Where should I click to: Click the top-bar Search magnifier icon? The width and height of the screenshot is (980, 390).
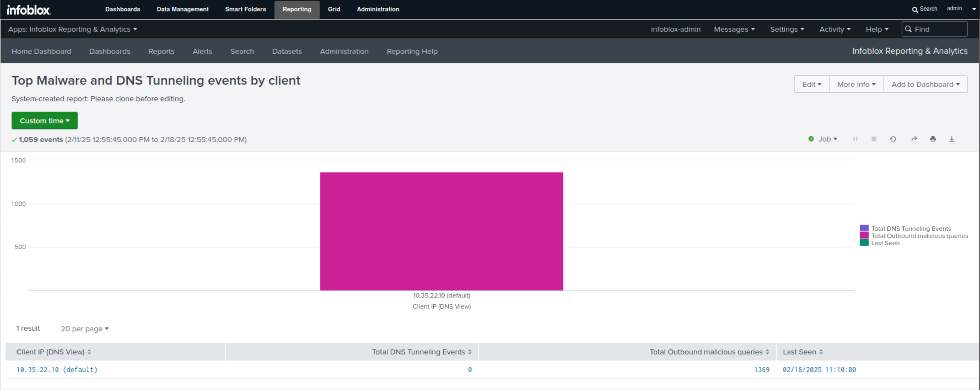coord(915,10)
